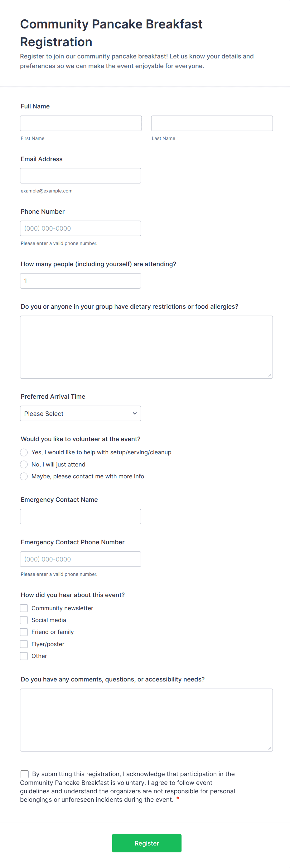This screenshot has height=868, width=290.
Task: Focus the Email Address text box
Action: pyautogui.click(x=80, y=176)
